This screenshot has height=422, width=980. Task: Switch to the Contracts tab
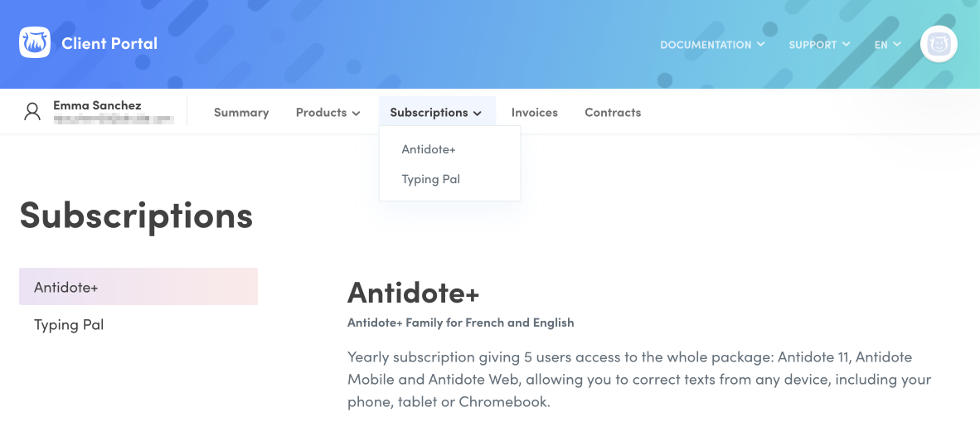(x=613, y=113)
